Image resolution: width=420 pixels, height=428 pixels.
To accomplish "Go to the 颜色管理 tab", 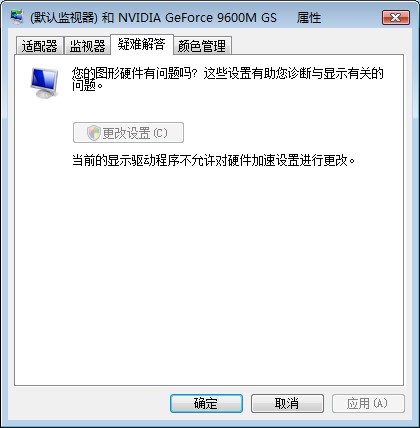I will [x=202, y=46].
